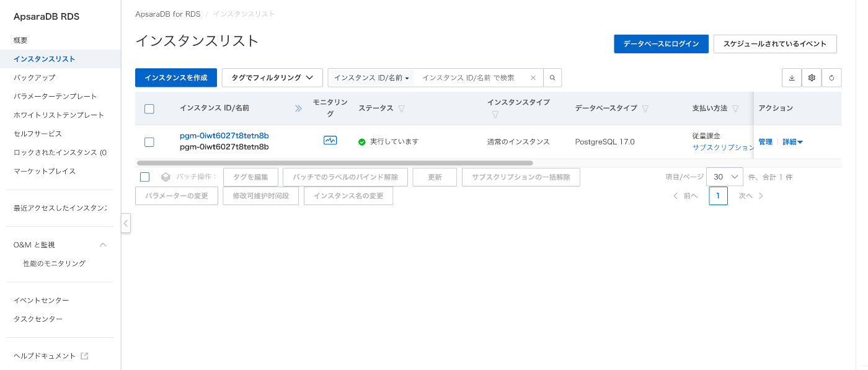This screenshot has height=370, width=868.
Task: Go to 次へ next page
Action: [751, 196]
